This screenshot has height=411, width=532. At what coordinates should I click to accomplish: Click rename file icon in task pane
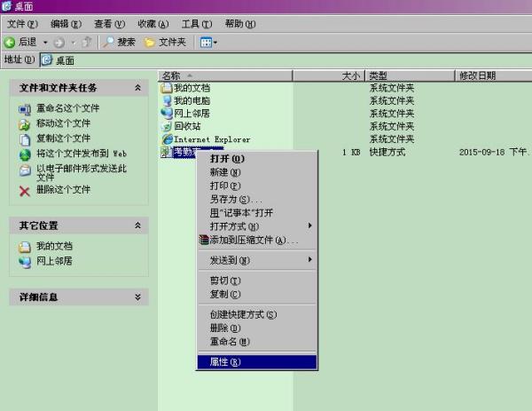tap(25, 109)
